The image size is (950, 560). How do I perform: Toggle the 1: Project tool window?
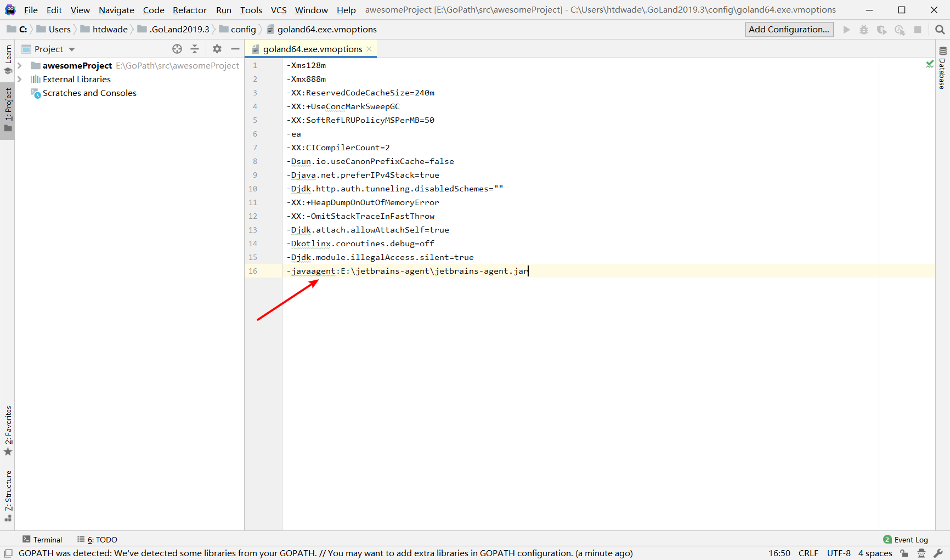point(8,110)
